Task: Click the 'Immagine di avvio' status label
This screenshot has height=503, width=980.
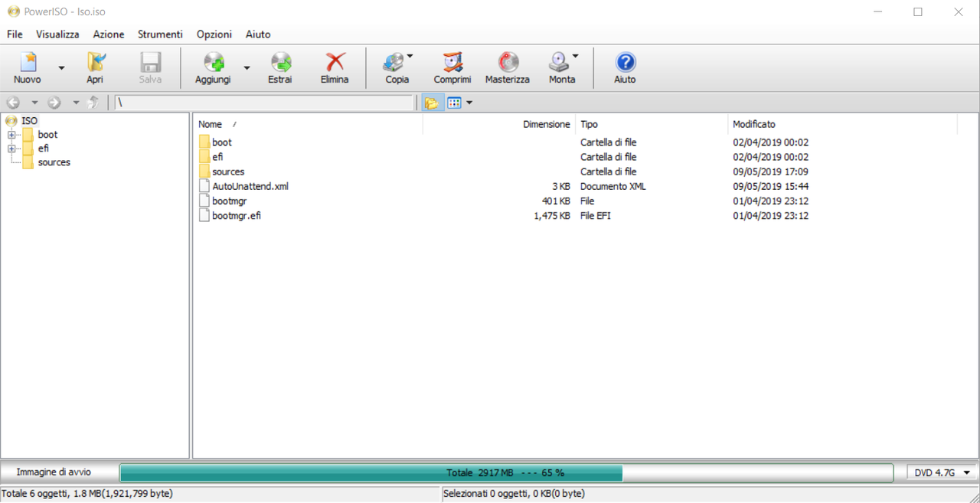Action: (54, 472)
